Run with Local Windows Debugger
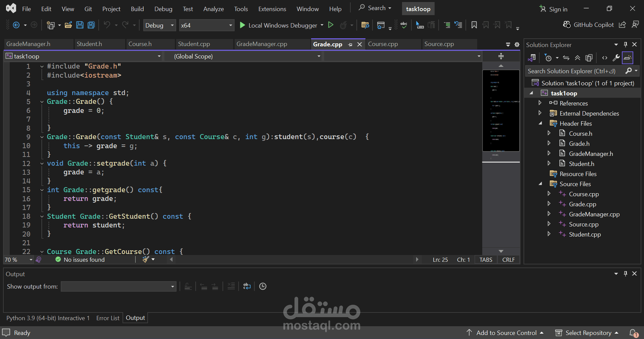Screen dimensions: 644x339 (x=278, y=25)
